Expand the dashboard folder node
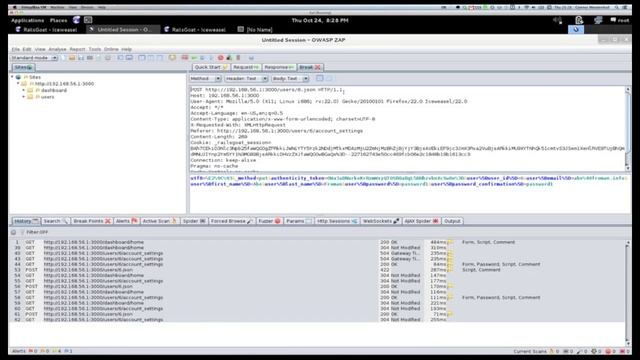This screenshot has height=360, width=640. [24, 90]
